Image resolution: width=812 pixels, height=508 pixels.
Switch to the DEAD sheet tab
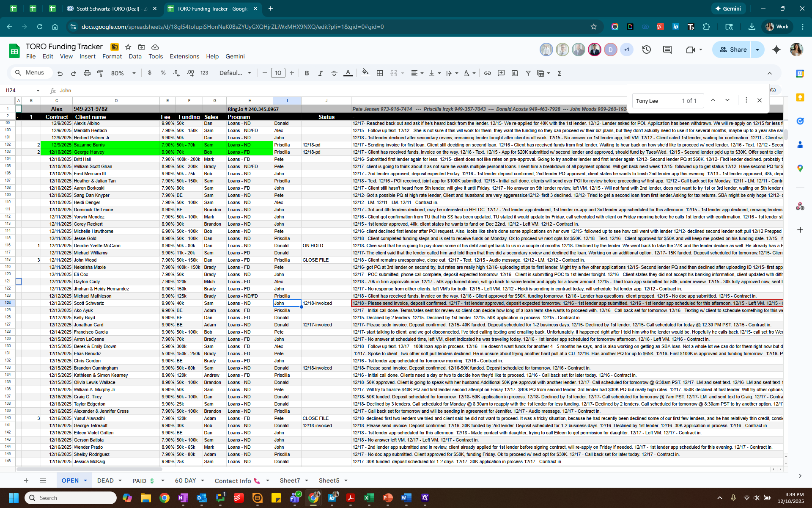(105, 480)
